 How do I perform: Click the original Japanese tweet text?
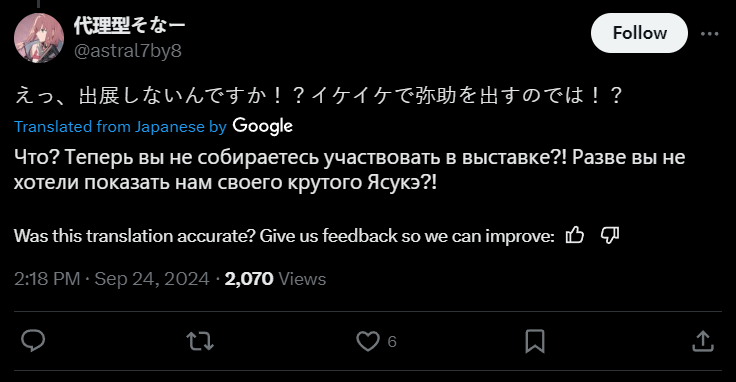click(x=319, y=96)
